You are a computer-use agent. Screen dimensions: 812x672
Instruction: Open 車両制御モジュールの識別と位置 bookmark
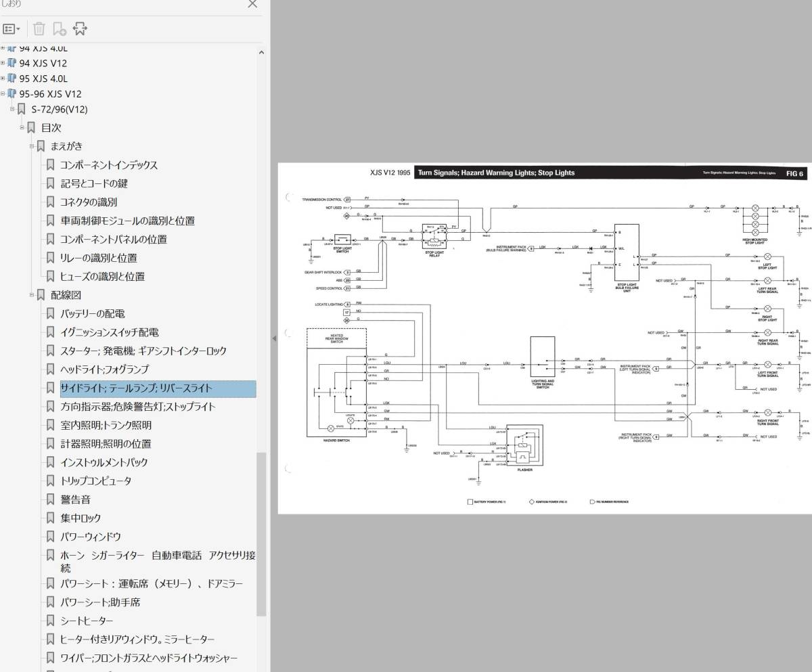pos(128,221)
